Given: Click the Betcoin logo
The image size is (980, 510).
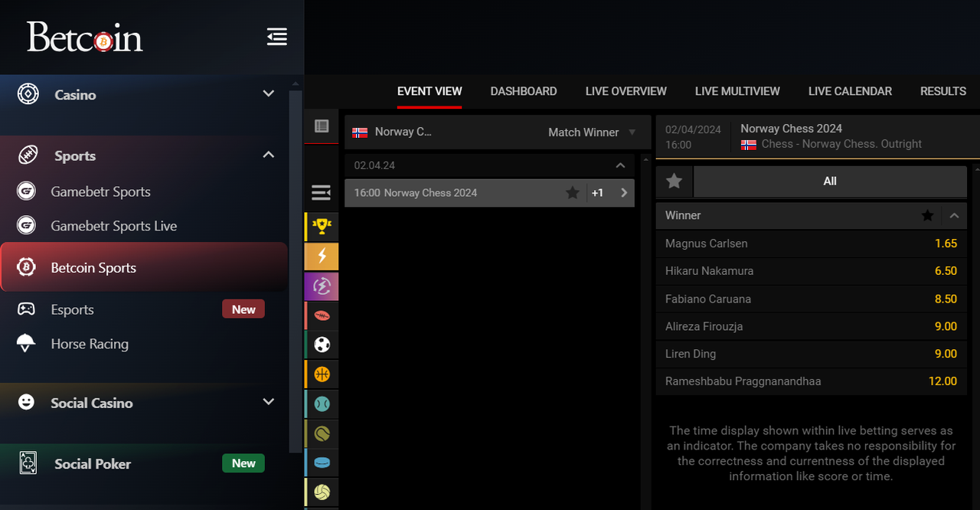Looking at the screenshot, I should click(x=85, y=37).
